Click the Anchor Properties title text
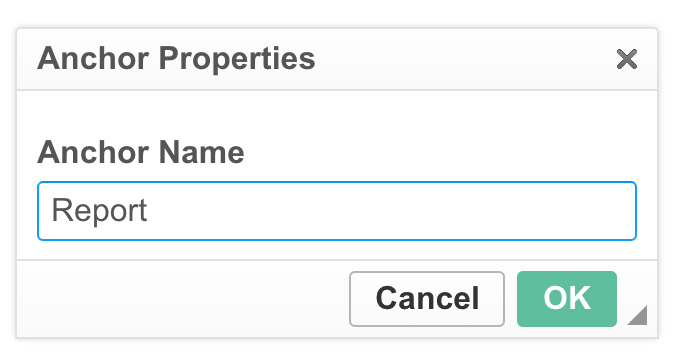This screenshot has width=680, height=360. (176, 59)
